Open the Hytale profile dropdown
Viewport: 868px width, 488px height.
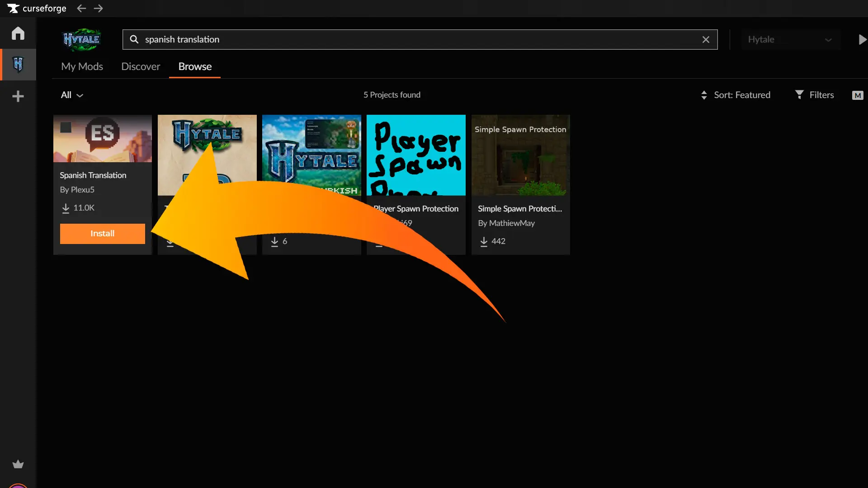click(790, 39)
